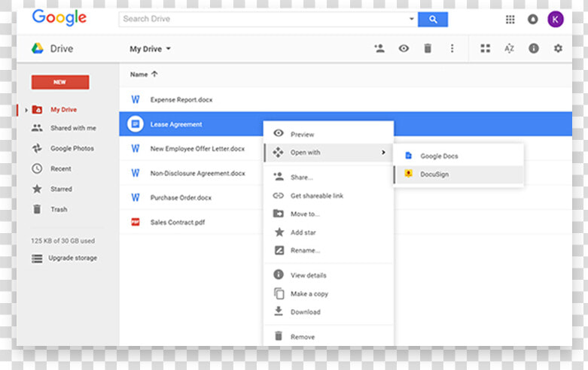
Task: Expand the My Drive tree arrow
Action: point(26,110)
